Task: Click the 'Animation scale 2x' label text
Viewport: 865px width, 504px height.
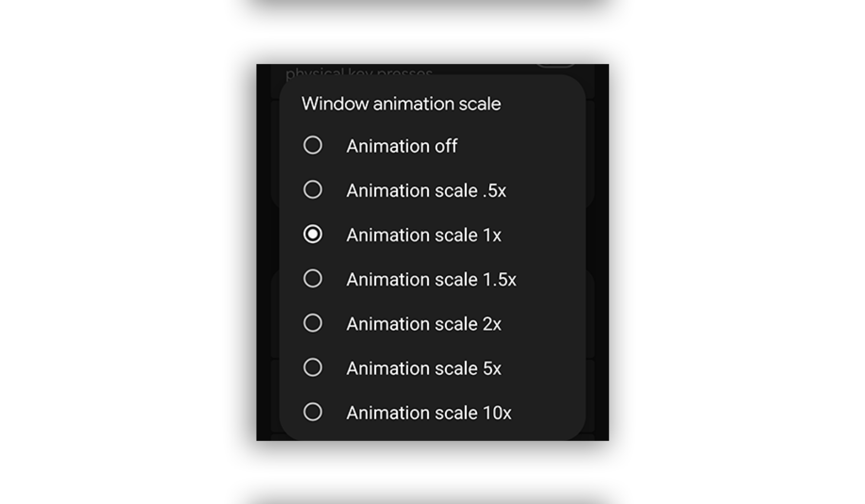Action: (x=423, y=324)
